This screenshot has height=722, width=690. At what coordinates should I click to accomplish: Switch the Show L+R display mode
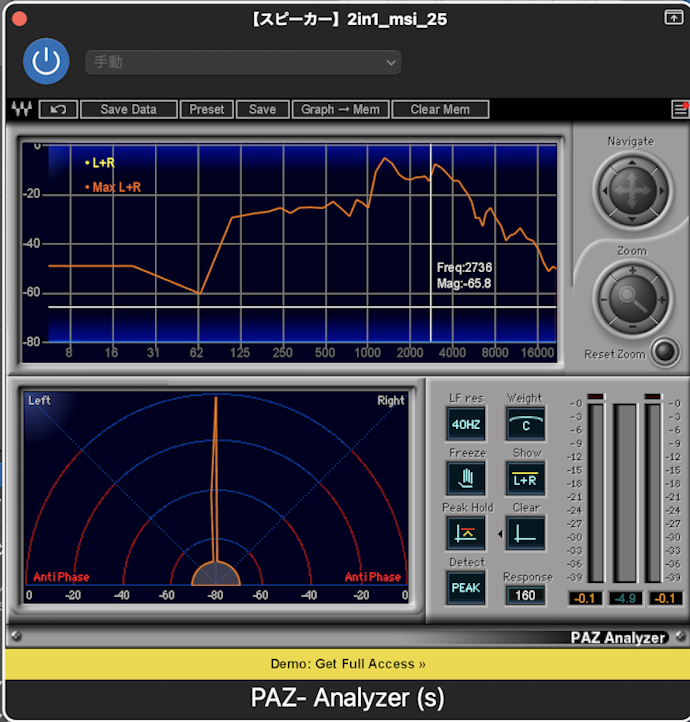pyautogui.click(x=526, y=479)
